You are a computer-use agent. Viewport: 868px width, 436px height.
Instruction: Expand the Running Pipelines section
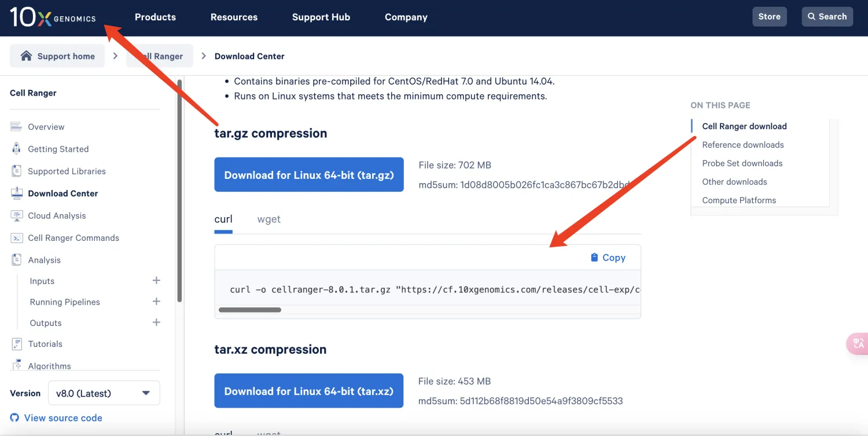click(156, 302)
